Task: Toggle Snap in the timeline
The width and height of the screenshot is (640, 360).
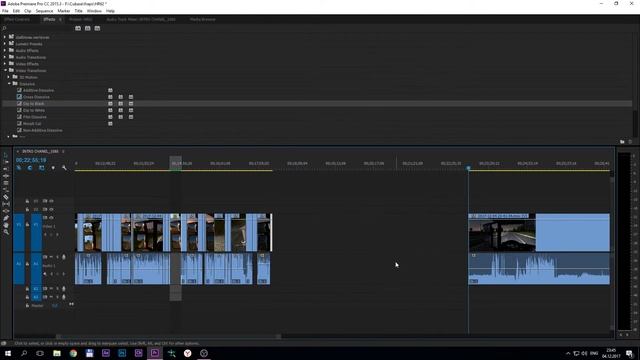Action: point(30,168)
